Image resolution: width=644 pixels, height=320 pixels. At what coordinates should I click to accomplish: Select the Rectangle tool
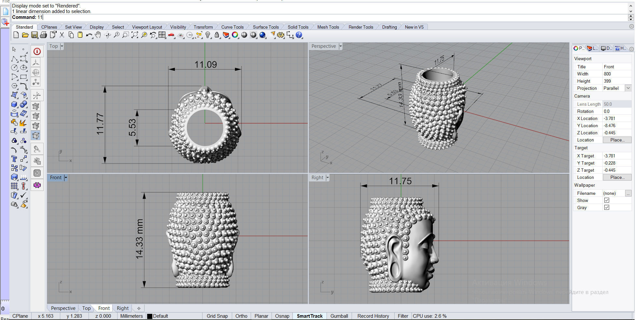(x=23, y=77)
